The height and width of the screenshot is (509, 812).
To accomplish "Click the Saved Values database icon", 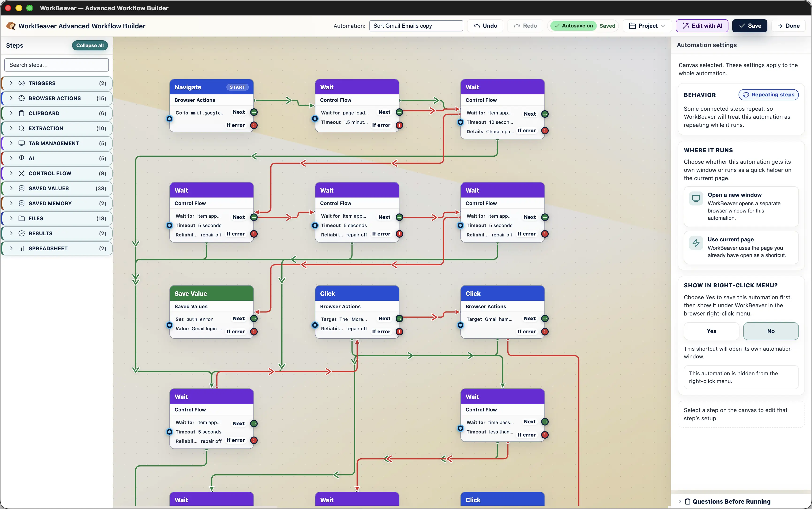I will click(22, 189).
